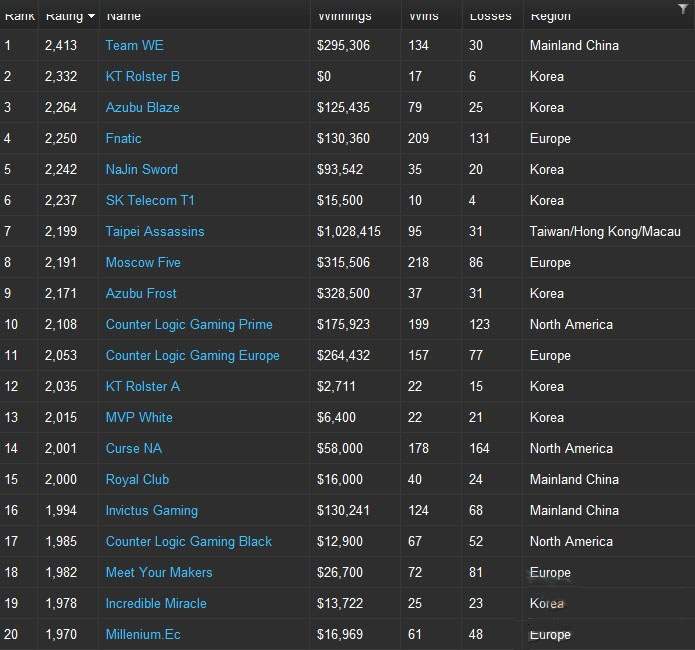Screen dimensions: 695x650
Task: Open the Fnatic team link
Action: pyautogui.click(x=123, y=138)
